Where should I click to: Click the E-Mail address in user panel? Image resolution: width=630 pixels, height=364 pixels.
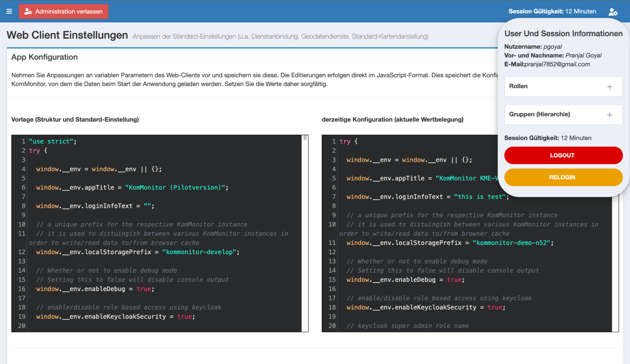[x=557, y=64]
